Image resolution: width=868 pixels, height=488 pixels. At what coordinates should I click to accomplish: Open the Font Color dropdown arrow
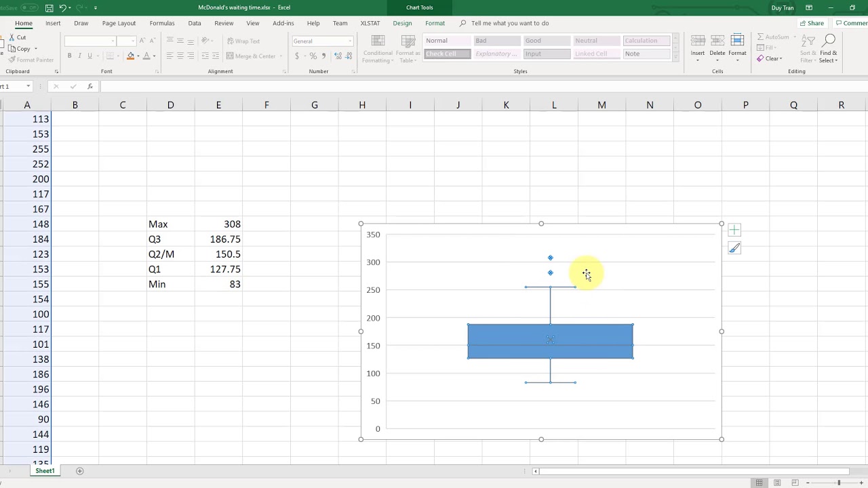(154, 56)
